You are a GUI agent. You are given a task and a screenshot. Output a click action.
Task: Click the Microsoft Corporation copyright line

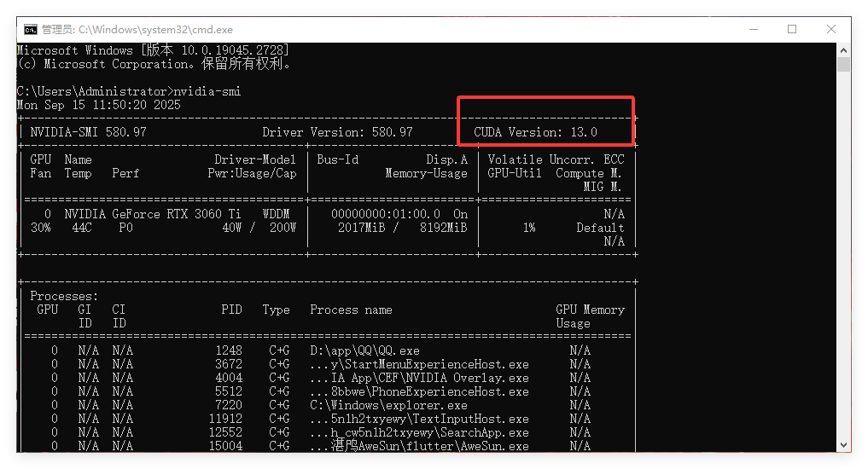153,64
